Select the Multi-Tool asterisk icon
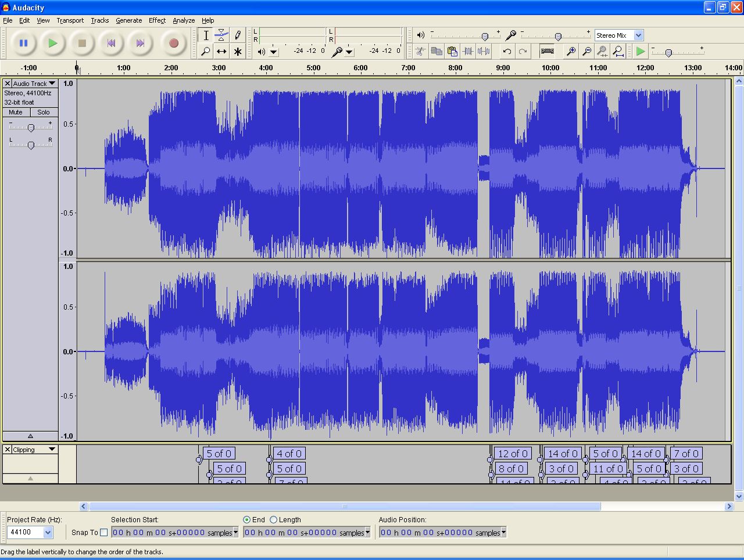744x560 pixels. coord(237,52)
